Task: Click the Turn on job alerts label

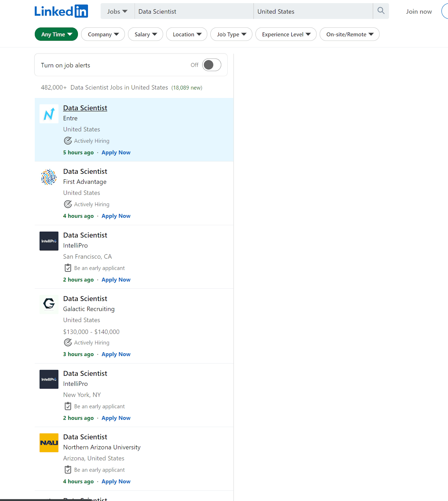Action: point(65,65)
